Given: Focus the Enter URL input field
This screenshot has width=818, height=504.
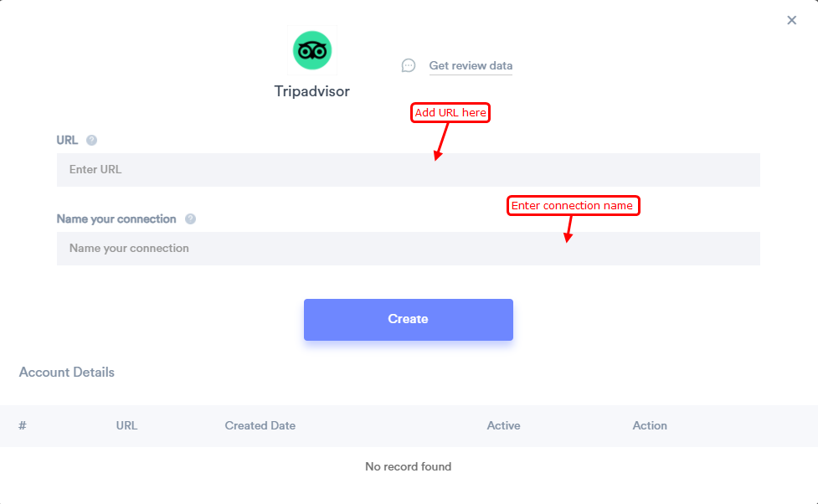Looking at the screenshot, I should (408, 170).
